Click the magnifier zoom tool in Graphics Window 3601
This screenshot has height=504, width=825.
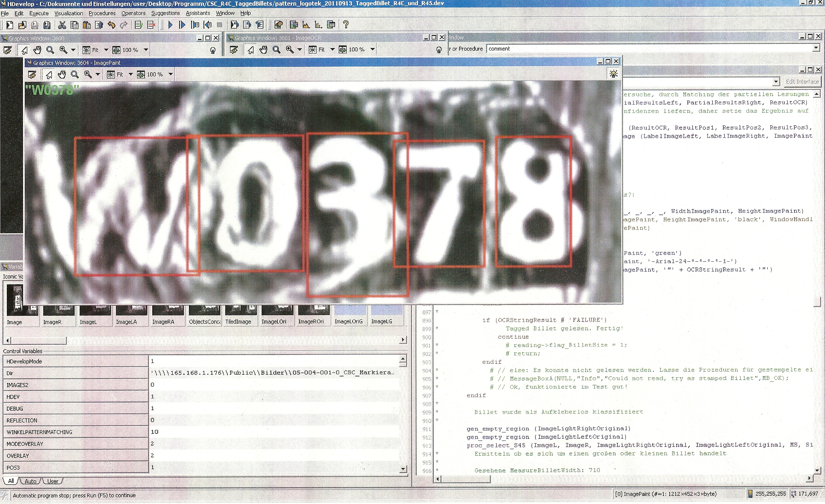pos(277,49)
